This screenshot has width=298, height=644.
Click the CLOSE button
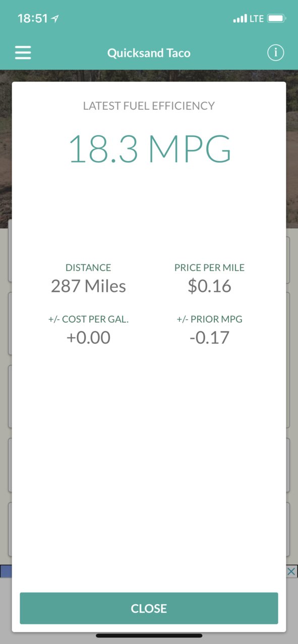point(149,608)
